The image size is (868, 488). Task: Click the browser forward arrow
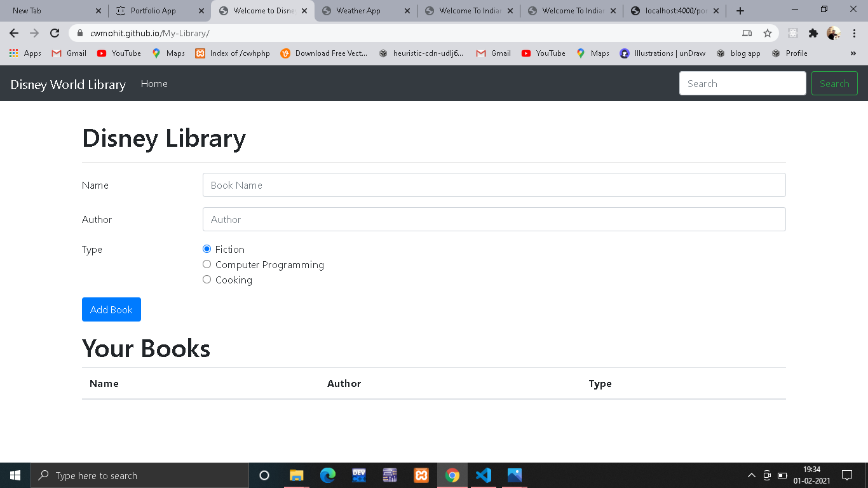tap(34, 33)
